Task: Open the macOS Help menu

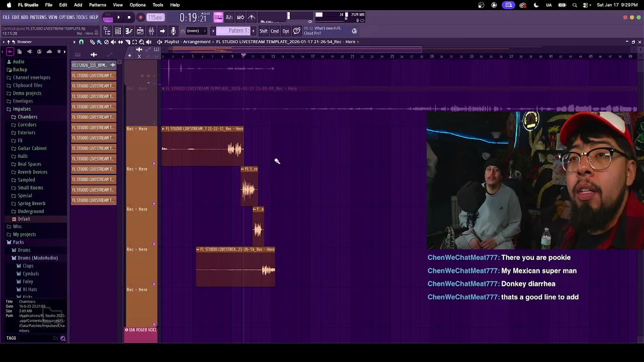Action: pos(175,5)
